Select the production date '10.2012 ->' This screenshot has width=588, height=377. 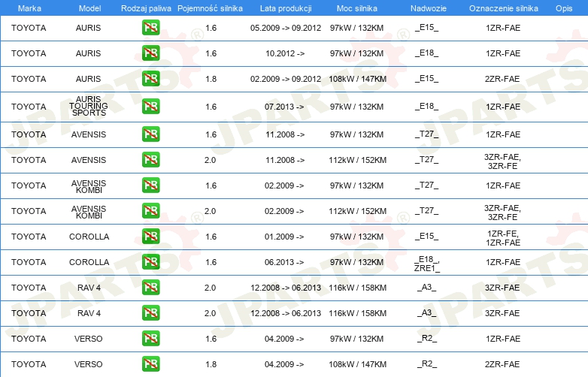click(285, 53)
